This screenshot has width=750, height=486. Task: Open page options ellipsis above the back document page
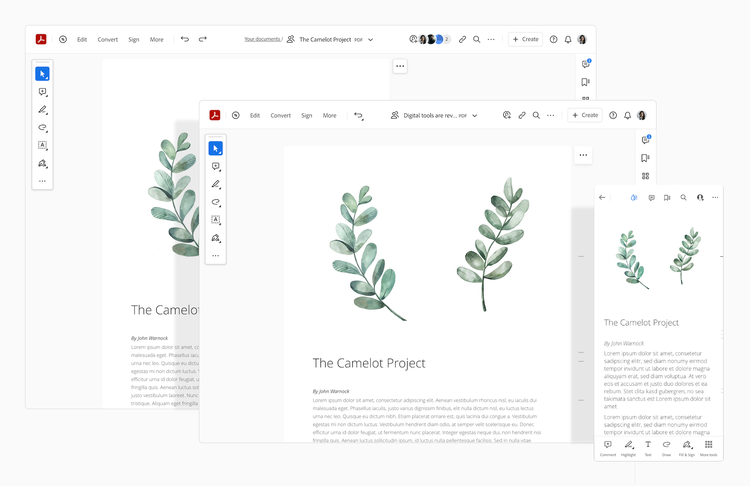point(400,66)
